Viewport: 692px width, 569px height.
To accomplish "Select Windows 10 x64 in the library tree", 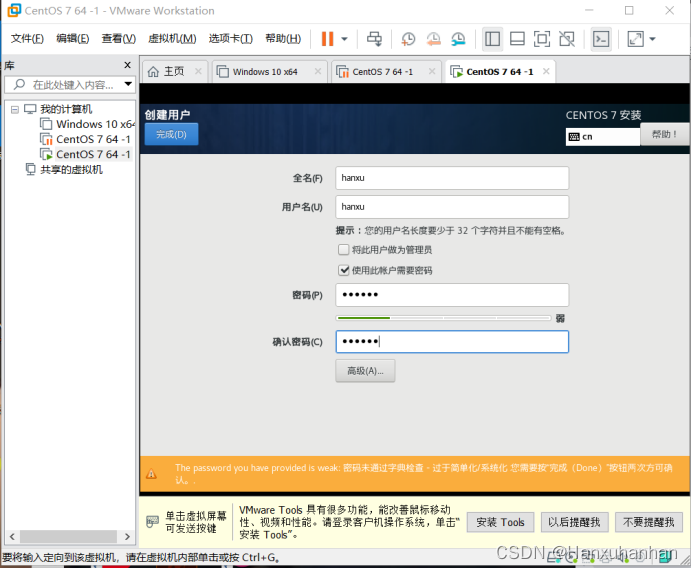I will pos(95,124).
